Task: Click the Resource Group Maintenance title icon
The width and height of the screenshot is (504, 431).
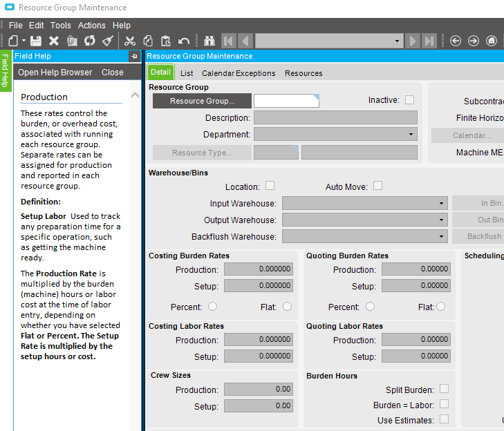Action: (x=10, y=7)
